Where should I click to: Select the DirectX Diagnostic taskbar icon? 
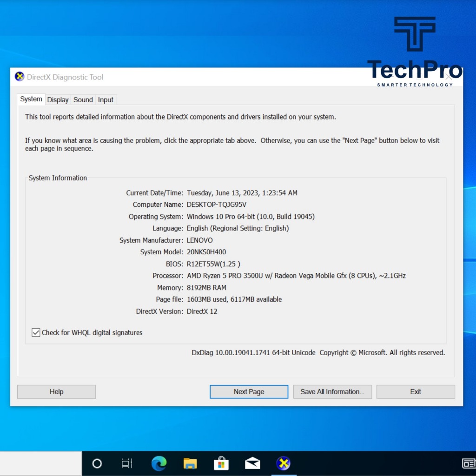point(283,463)
